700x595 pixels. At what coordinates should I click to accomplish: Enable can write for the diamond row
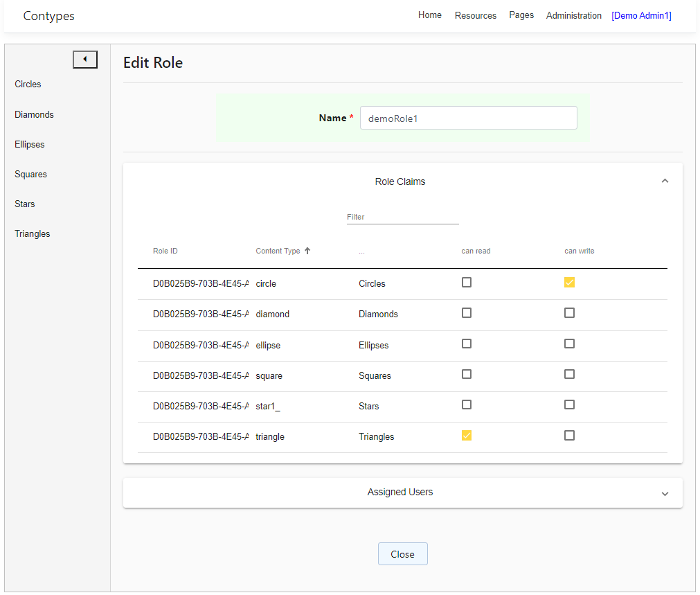(x=569, y=312)
